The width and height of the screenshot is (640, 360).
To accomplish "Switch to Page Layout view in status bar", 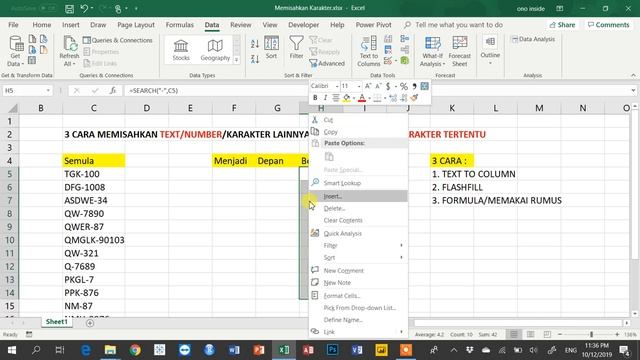I will (x=530, y=334).
